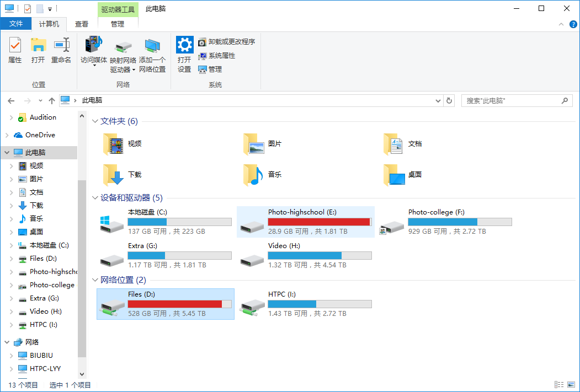
Task: Select HTPC (I:) network drive in main pane
Action: click(x=306, y=304)
